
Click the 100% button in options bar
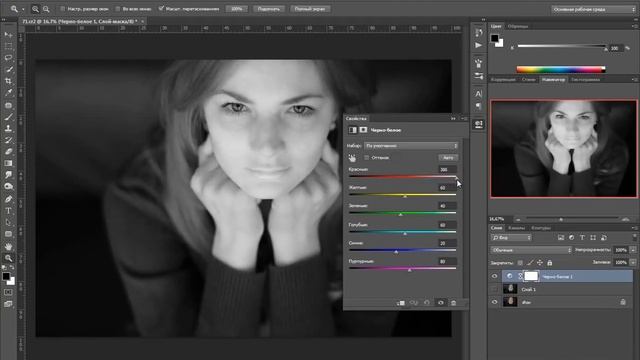[x=237, y=9]
